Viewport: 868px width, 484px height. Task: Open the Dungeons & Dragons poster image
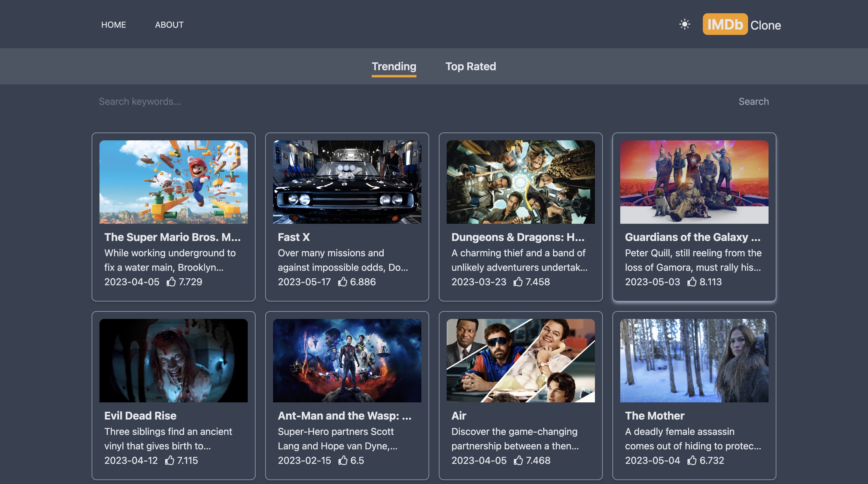pyautogui.click(x=520, y=182)
